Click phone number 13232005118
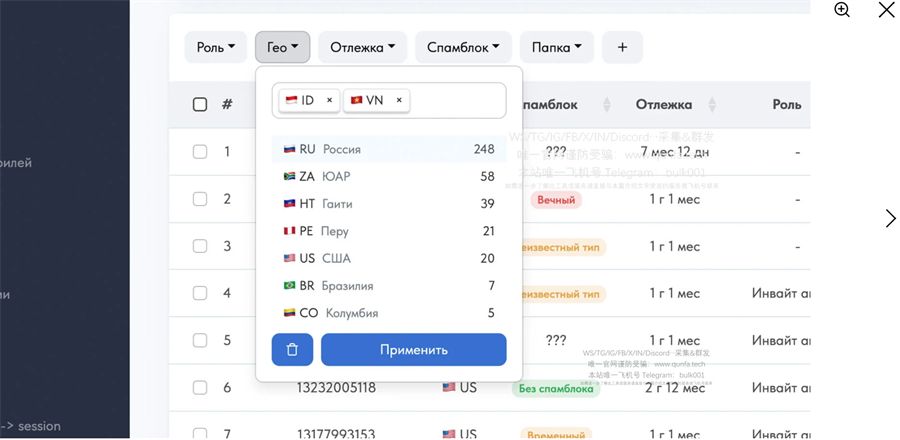Image resolution: width=900 pixels, height=440 pixels. coord(336,388)
